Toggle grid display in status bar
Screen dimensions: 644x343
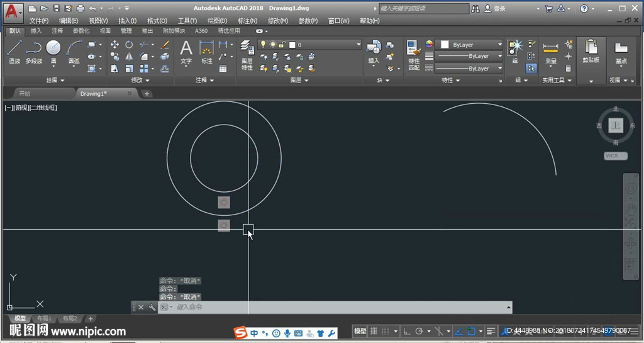pos(374,331)
